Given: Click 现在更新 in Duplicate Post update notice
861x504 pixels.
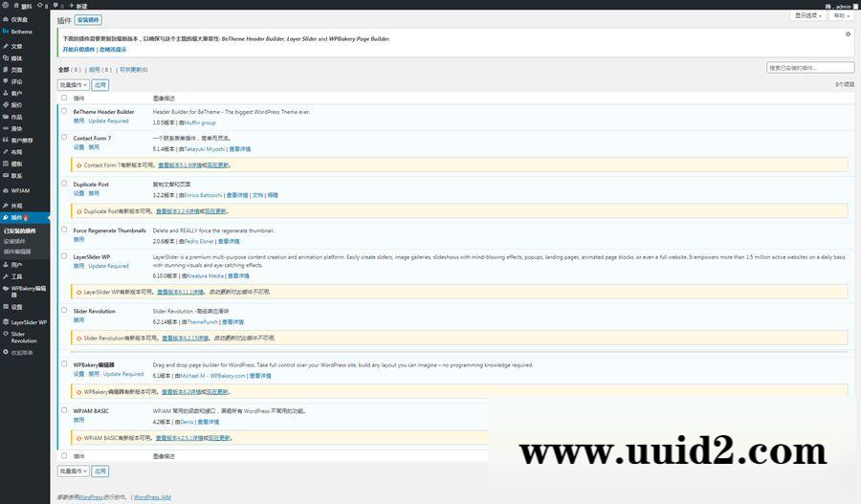Looking at the screenshot, I should pyautogui.click(x=216, y=210).
